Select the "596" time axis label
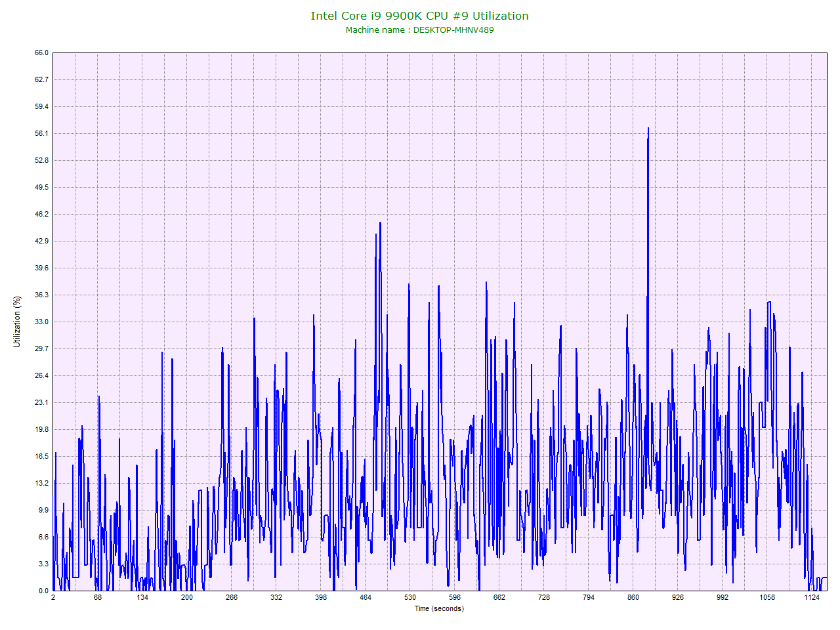This screenshot has height=630, width=840. (455, 598)
